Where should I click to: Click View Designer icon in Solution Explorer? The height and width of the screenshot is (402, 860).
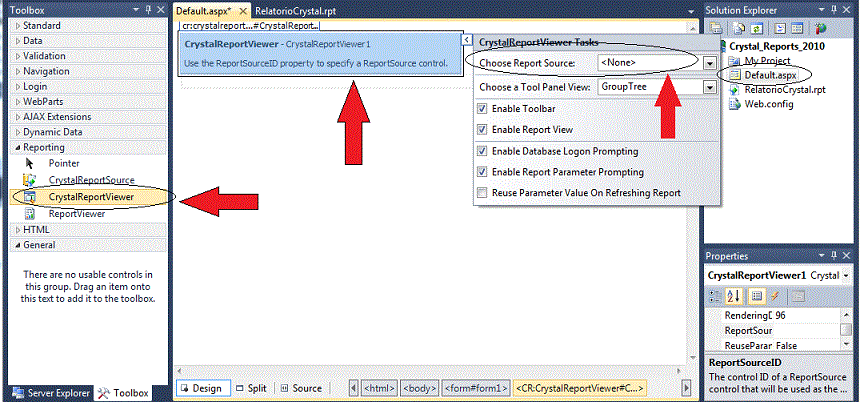797,28
